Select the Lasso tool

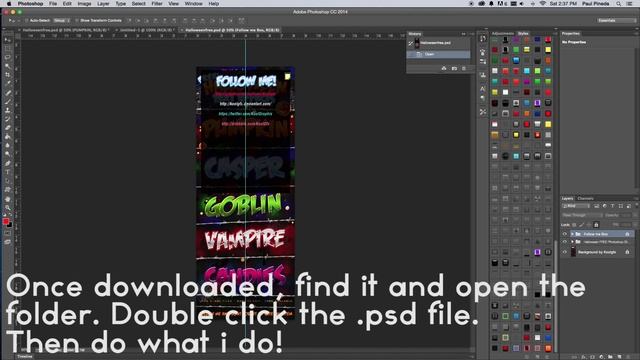pos(8,58)
